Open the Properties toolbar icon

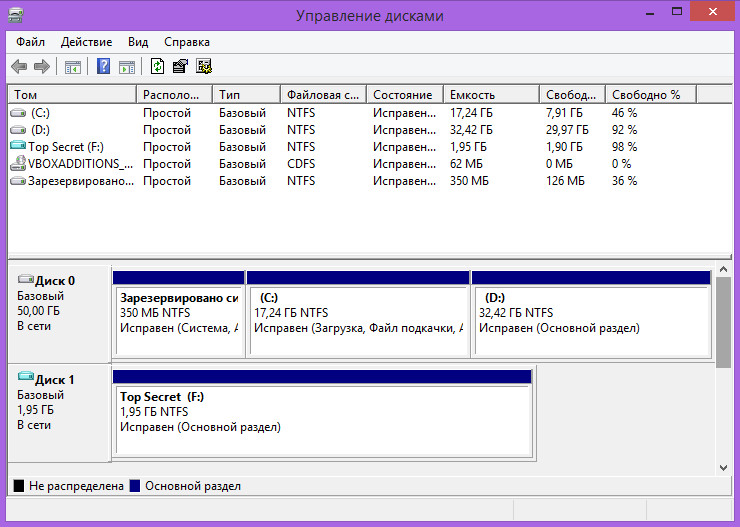pos(180,66)
